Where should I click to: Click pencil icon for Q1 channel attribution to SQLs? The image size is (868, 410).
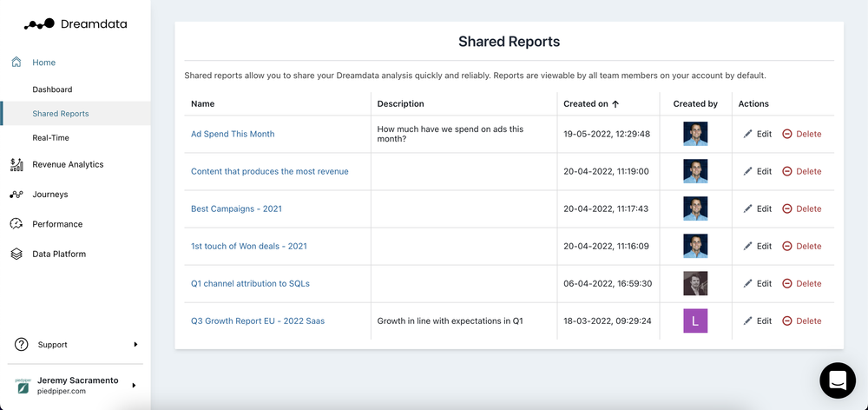748,283
